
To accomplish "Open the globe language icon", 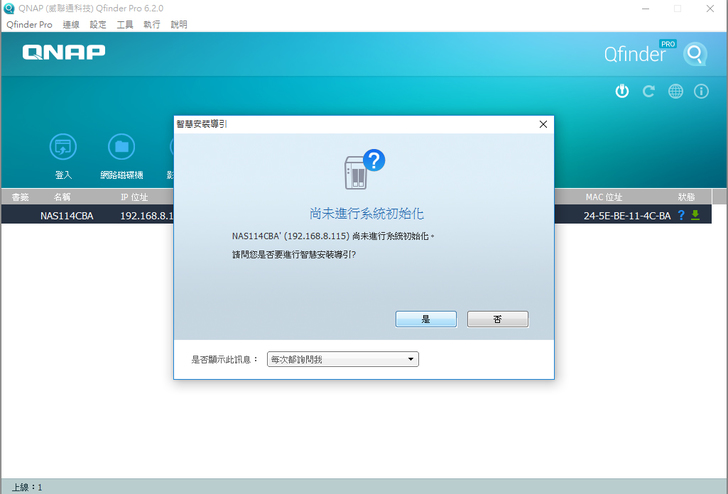I will pyautogui.click(x=676, y=91).
